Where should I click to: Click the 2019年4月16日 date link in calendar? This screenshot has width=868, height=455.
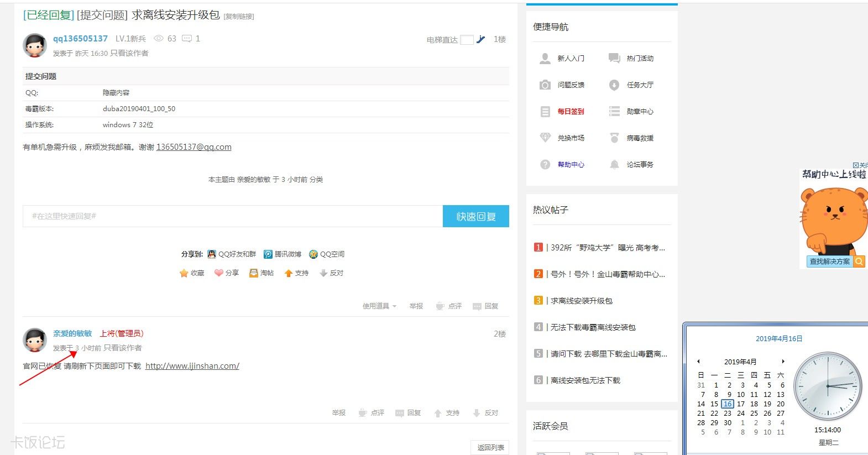[x=779, y=338]
